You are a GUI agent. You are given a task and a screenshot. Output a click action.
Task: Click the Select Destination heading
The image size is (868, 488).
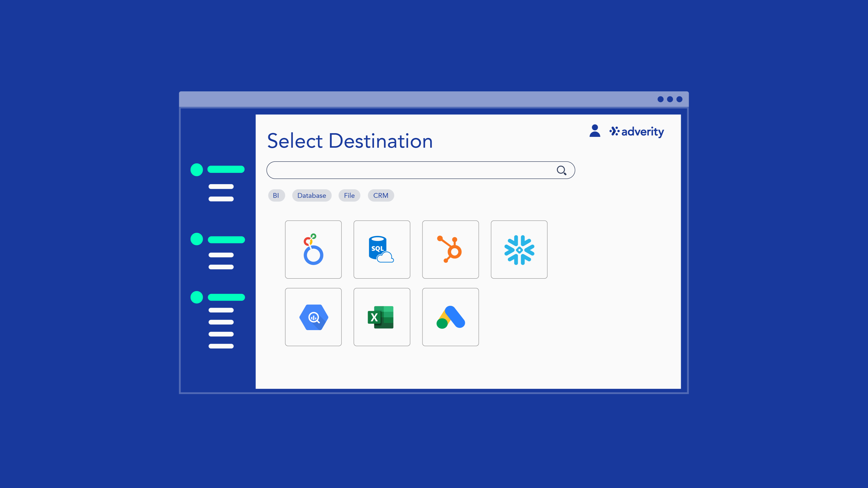coord(350,141)
